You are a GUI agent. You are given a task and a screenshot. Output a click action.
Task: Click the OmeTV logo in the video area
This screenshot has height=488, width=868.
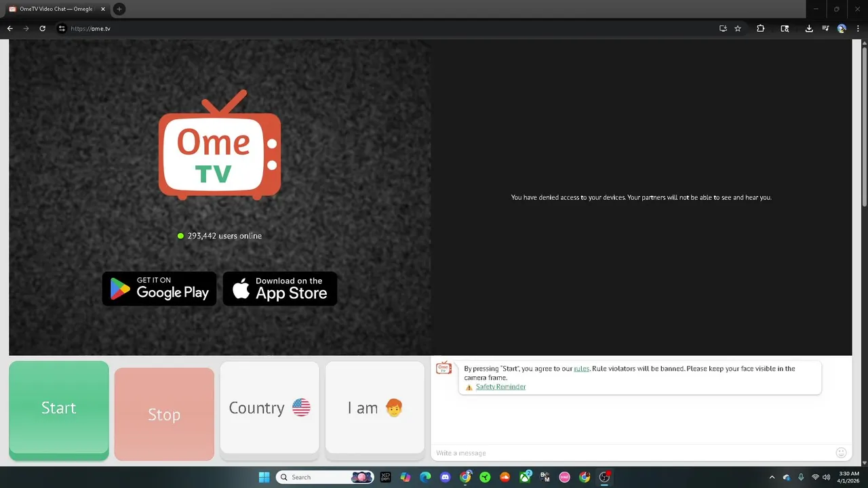tap(220, 144)
